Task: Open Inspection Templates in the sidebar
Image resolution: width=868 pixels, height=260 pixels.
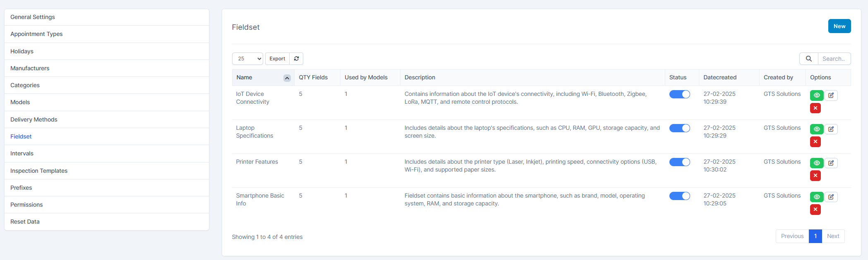Action: coord(39,171)
